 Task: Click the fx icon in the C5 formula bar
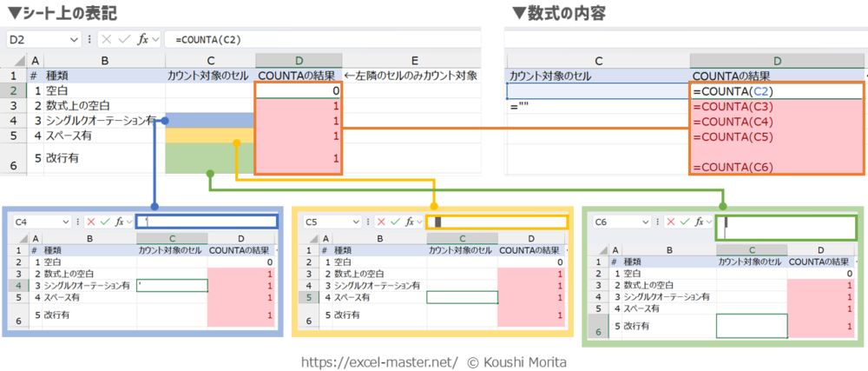[x=410, y=222]
